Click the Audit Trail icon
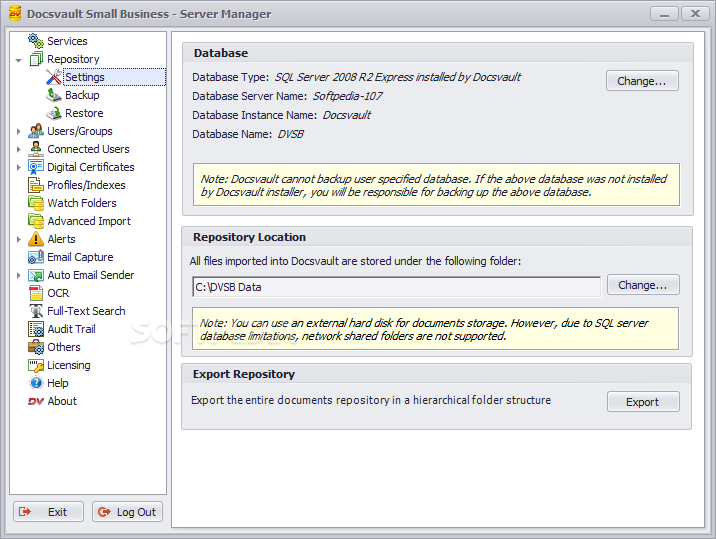 click(36, 329)
